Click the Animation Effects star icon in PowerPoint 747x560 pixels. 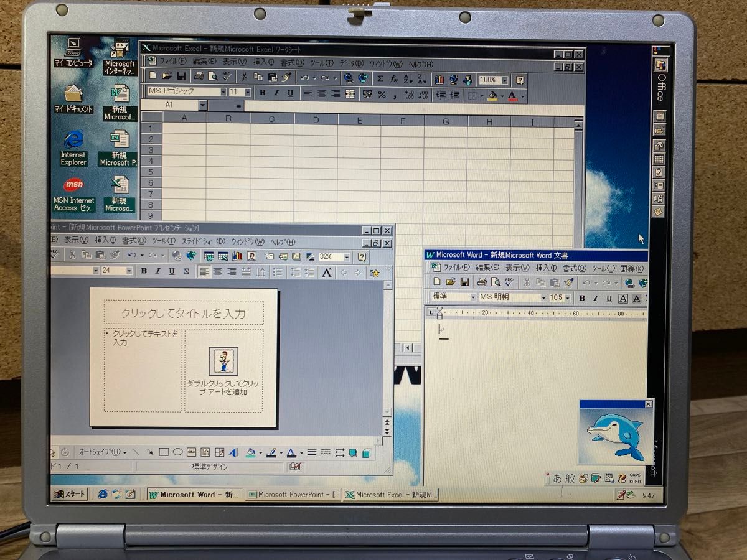coord(375,273)
